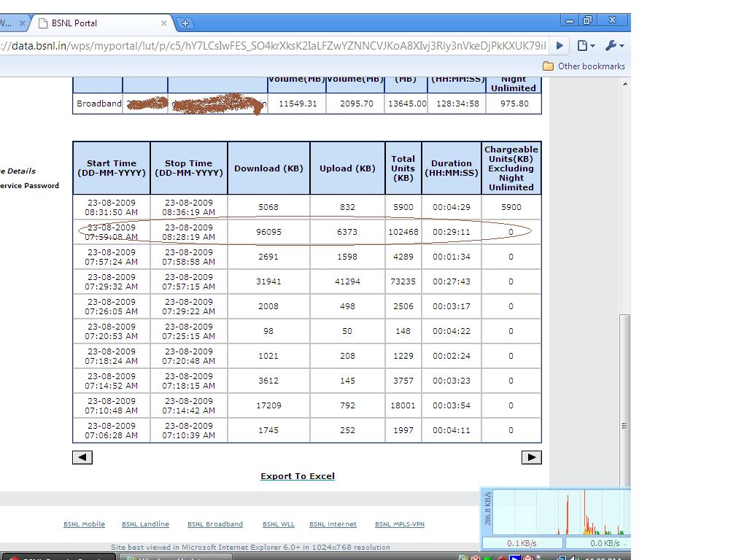Select the 00:04:22 duration cell
This screenshot has width=747, height=560.
(452, 331)
